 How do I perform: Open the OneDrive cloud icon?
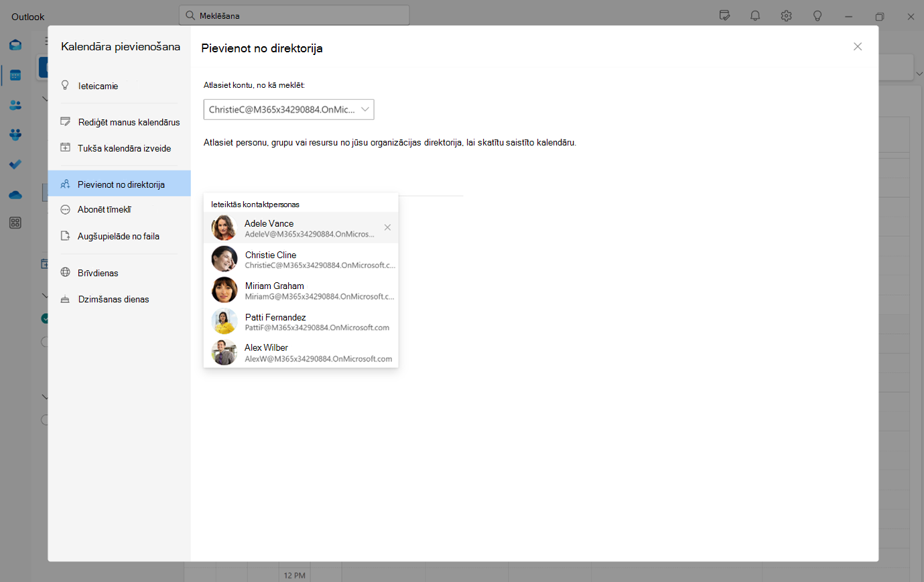click(x=15, y=194)
